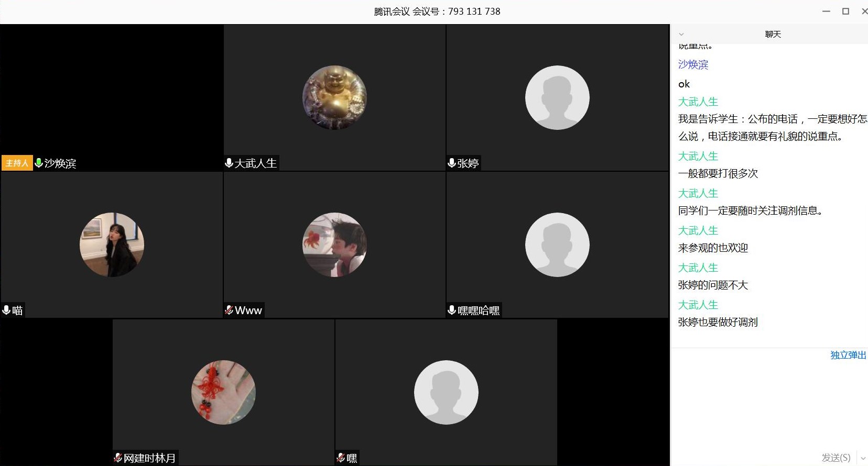Collapse the chat panel using the chevron
Screen dimensions: 868x466
(681, 35)
